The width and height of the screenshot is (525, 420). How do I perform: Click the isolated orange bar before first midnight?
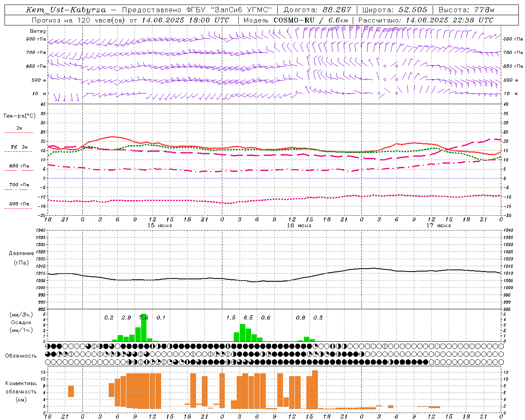(71, 391)
